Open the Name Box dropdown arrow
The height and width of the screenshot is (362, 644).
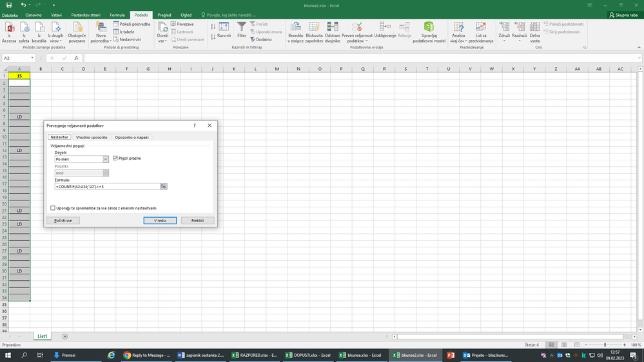32,58
